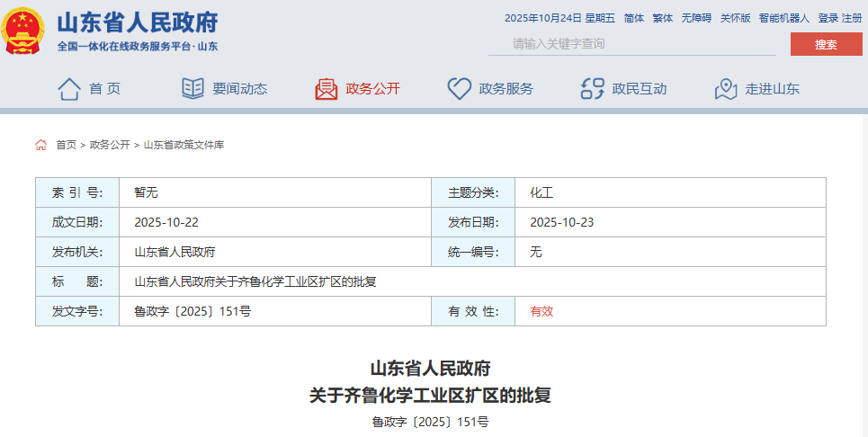Open the 要闻动态 navigation menu
The image size is (868, 437).
pos(239,89)
